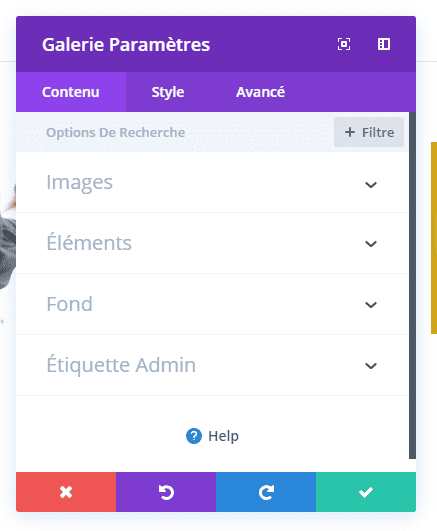Image resolution: width=437 pixels, height=531 pixels.
Task: Click the blue Help question mark icon
Action: click(x=194, y=436)
